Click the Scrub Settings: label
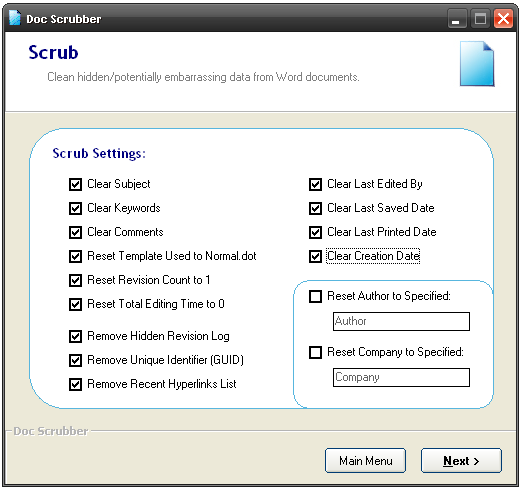The width and height of the screenshot is (523, 489). click(99, 153)
